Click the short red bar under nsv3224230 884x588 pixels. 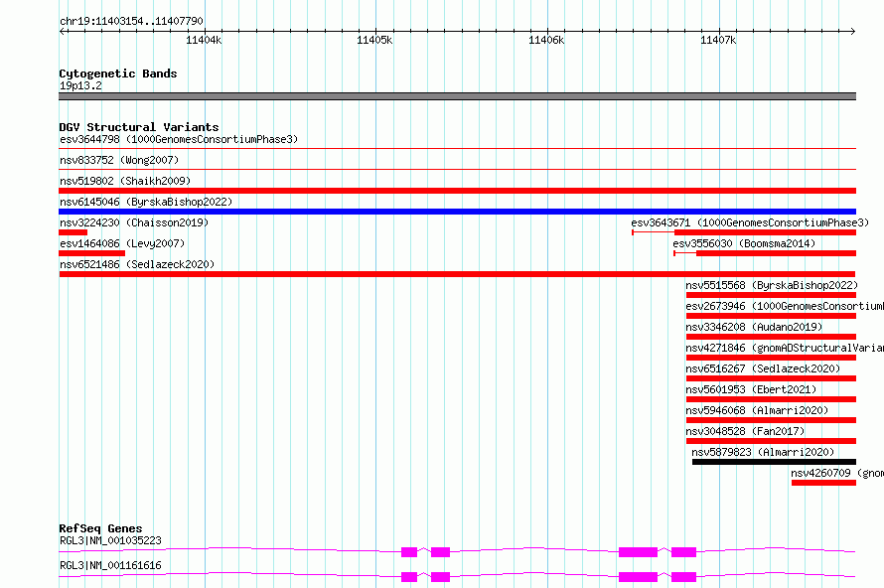pyautogui.click(x=74, y=232)
